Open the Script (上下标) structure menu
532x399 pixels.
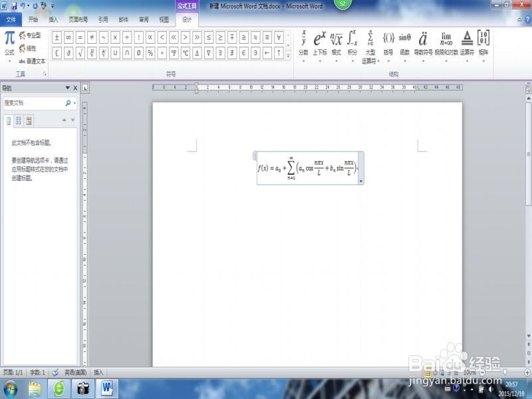pos(320,47)
